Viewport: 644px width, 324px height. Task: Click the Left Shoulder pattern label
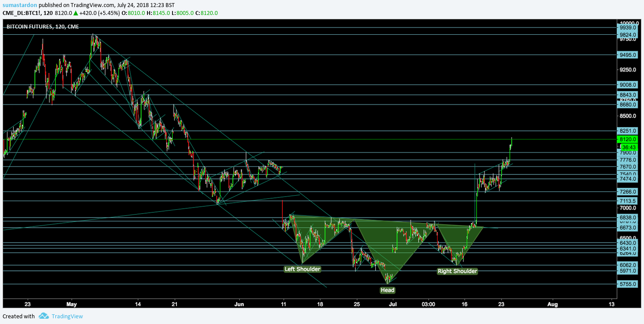[302, 269]
